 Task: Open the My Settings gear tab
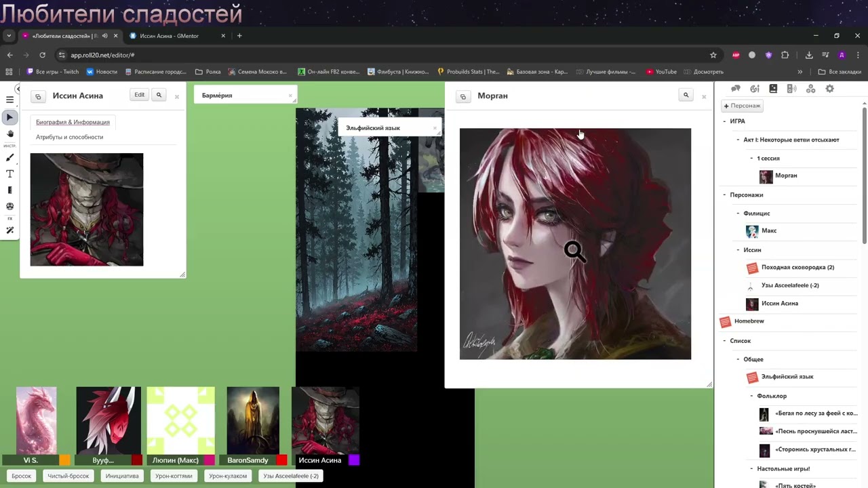click(829, 89)
